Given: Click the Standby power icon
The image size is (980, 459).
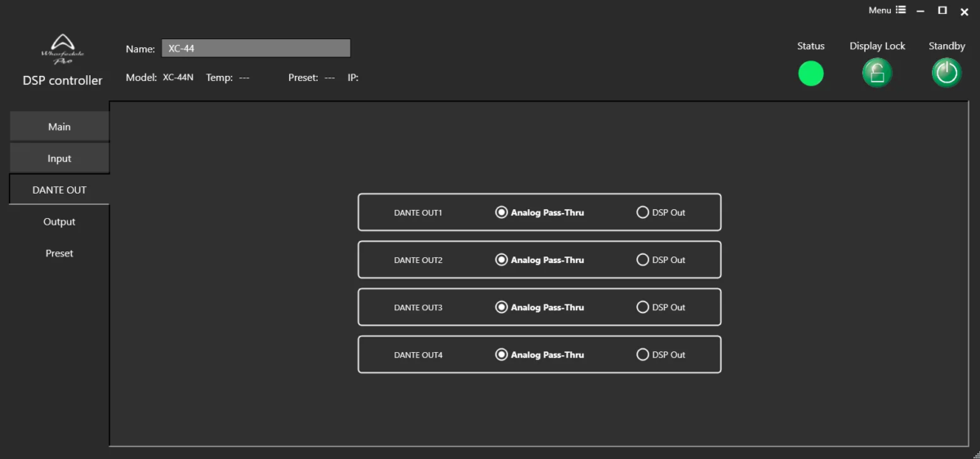Looking at the screenshot, I should click(947, 74).
